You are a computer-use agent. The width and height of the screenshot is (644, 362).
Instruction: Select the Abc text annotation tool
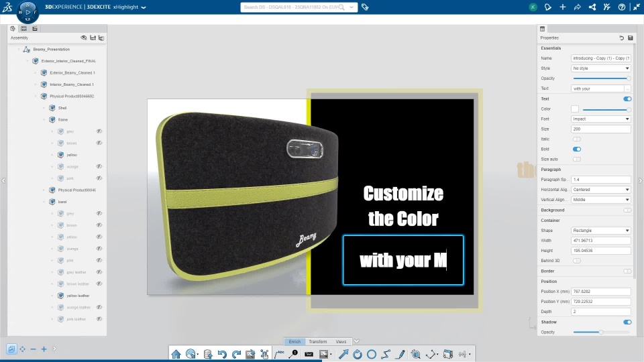point(279,354)
